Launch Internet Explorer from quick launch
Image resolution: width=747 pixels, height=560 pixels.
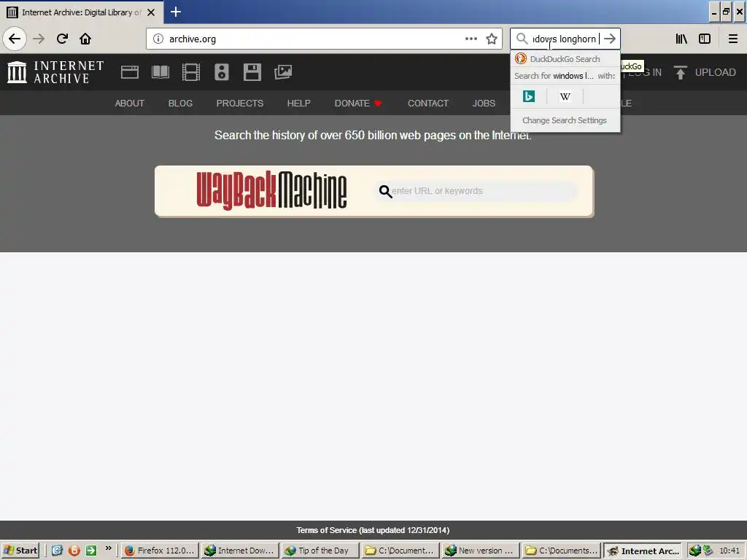point(57,551)
